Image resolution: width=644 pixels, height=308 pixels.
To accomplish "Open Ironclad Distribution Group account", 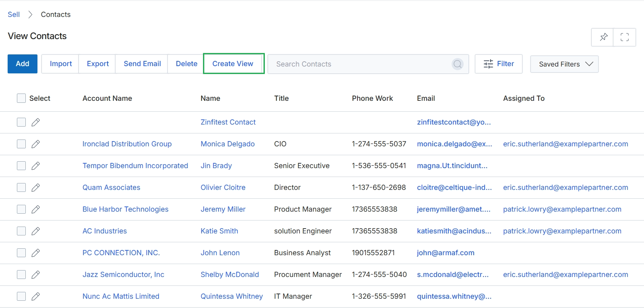I will (127, 144).
